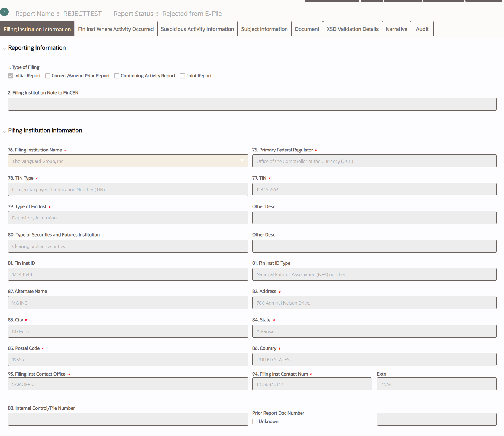This screenshot has width=504, height=436.
Task: Enable the Joint Report checkbox
Action: pos(182,76)
